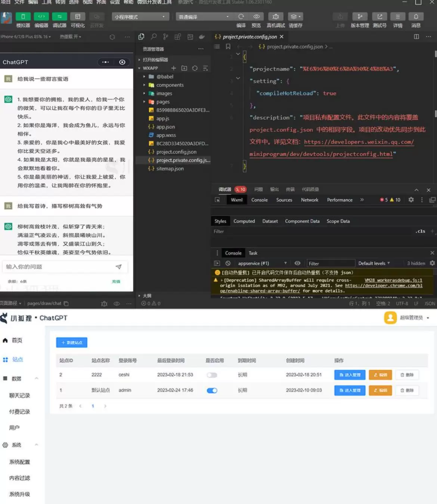Open the normal compile mode dropdown
Screen dimensions: 437x504
point(204,17)
